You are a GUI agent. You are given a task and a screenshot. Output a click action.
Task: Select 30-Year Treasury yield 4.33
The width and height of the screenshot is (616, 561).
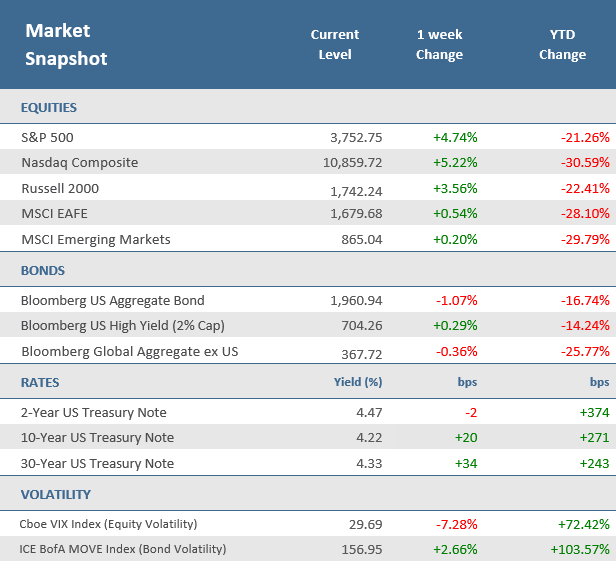click(x=369, y=464)
